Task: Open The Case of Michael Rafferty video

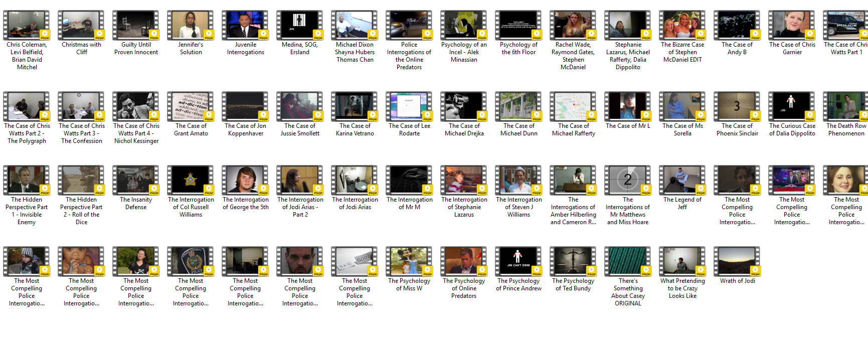Action: 573,106
